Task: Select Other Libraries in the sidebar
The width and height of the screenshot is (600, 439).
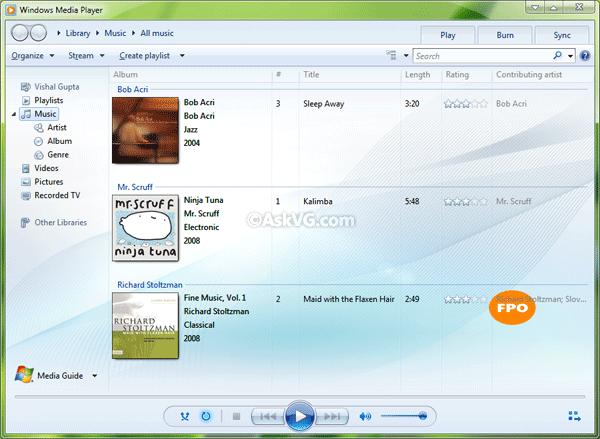Action: coord(54,222)
